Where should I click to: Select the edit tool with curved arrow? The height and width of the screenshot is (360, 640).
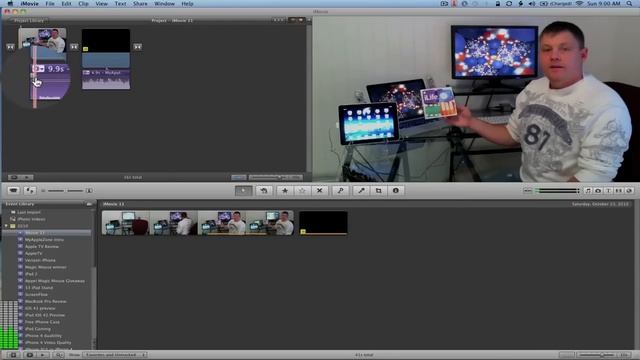(264, 191)
